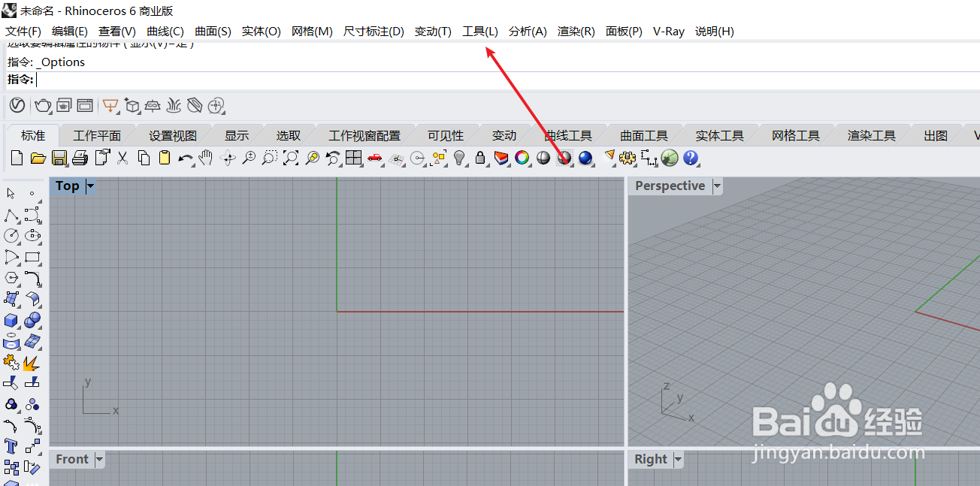The width and height of the screenshot is (980, 486).
Task: Open the Top viewport dropdown arrow
Action: click(91, 186)
